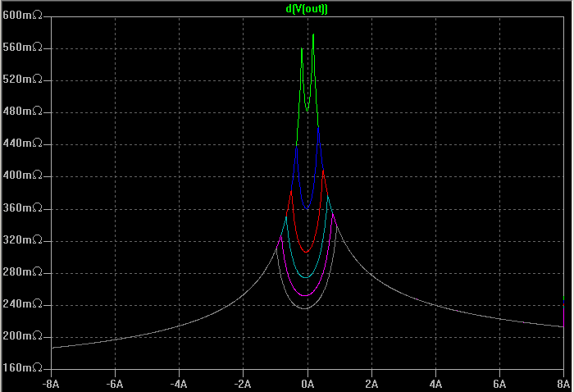Click the d(V(out)) trace label
The width and height of the screenshot is (574, 392).
pos(307,8)
